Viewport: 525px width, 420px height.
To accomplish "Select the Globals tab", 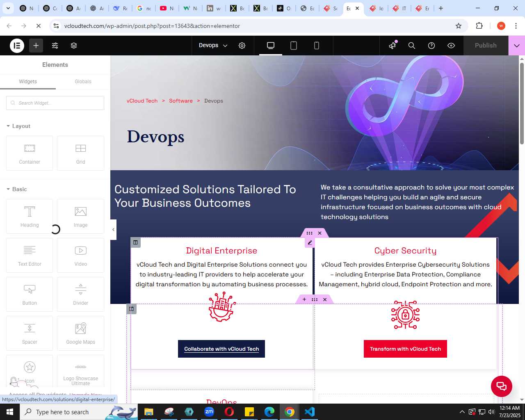I will [x=83, y=82].
